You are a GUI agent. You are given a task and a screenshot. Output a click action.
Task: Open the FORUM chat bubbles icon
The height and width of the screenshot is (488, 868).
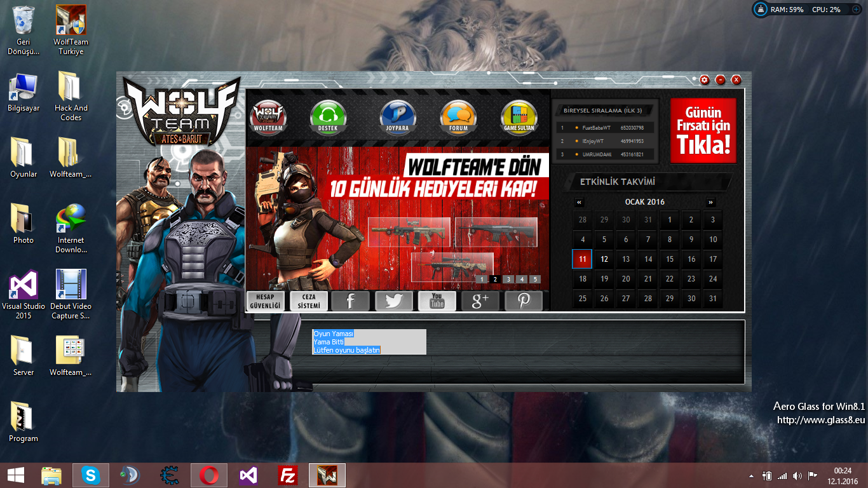pos(458,116)
